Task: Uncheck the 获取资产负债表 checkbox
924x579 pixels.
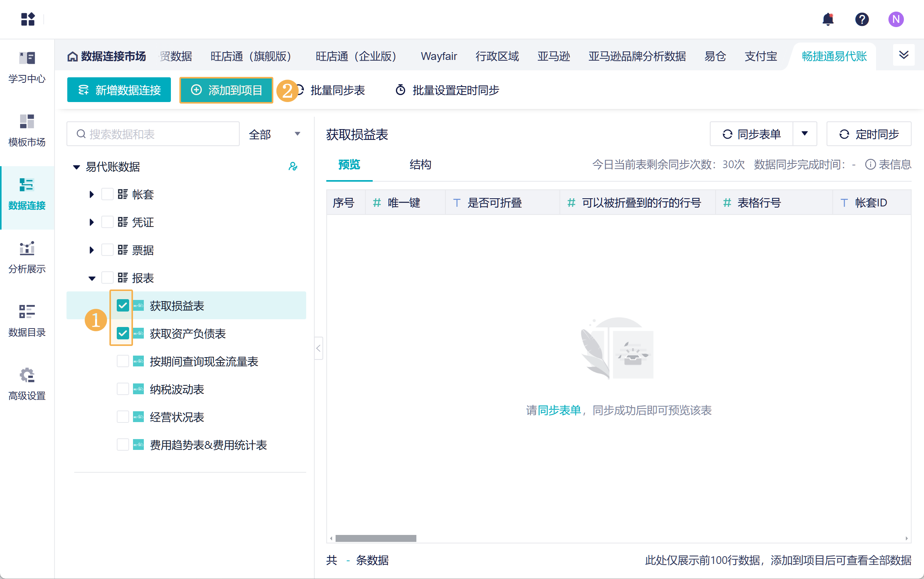Action: click(x=123, y=333)
